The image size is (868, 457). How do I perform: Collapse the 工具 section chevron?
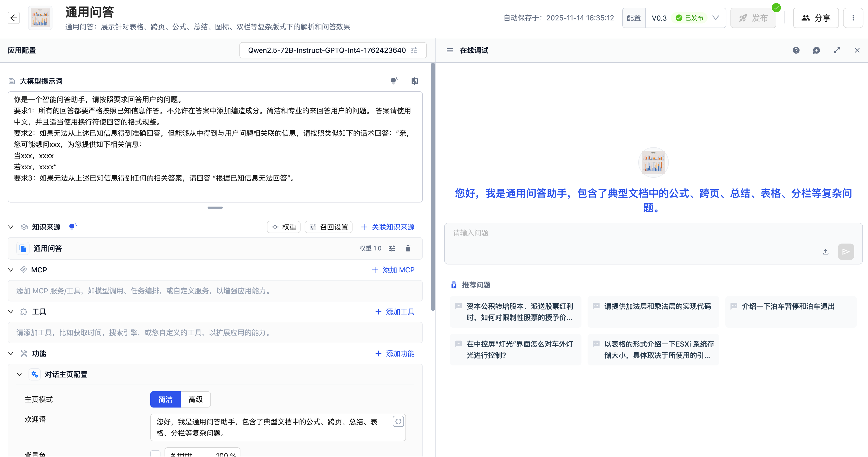[10, 311]
